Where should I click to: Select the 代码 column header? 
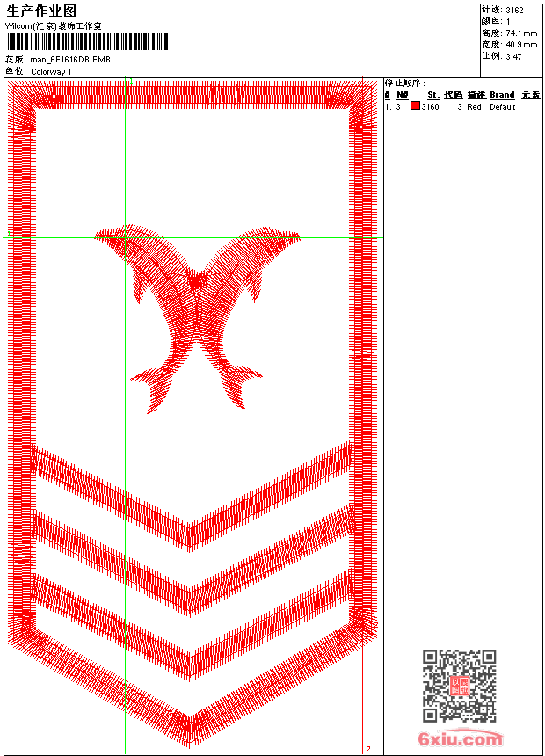tap(453, 95)
